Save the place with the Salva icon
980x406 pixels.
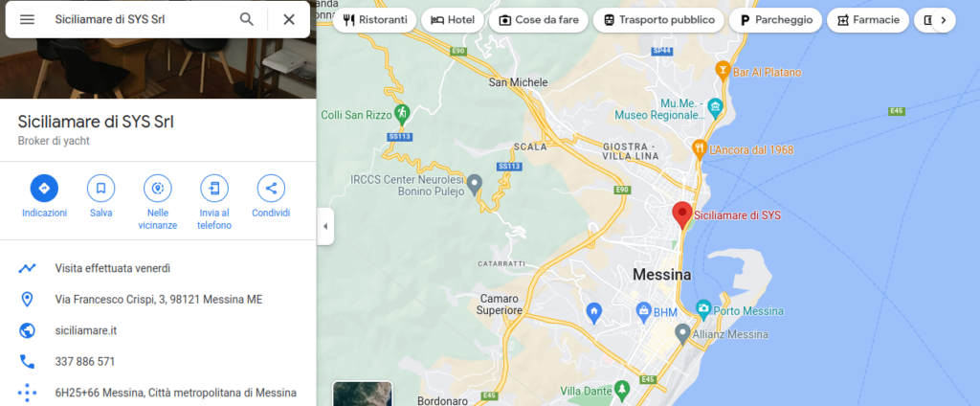pyautogui.click(x=101, y=189)
